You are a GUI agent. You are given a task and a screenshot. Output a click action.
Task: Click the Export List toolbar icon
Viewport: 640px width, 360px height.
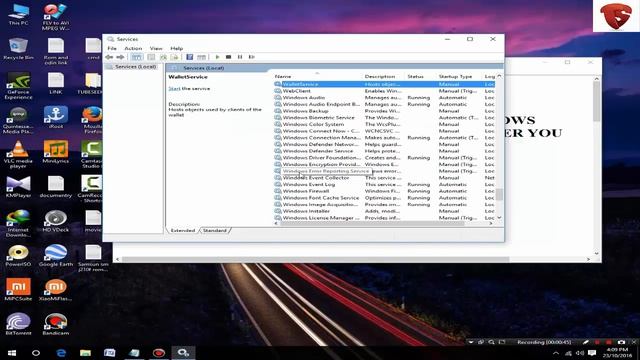(x=175, y=57)
